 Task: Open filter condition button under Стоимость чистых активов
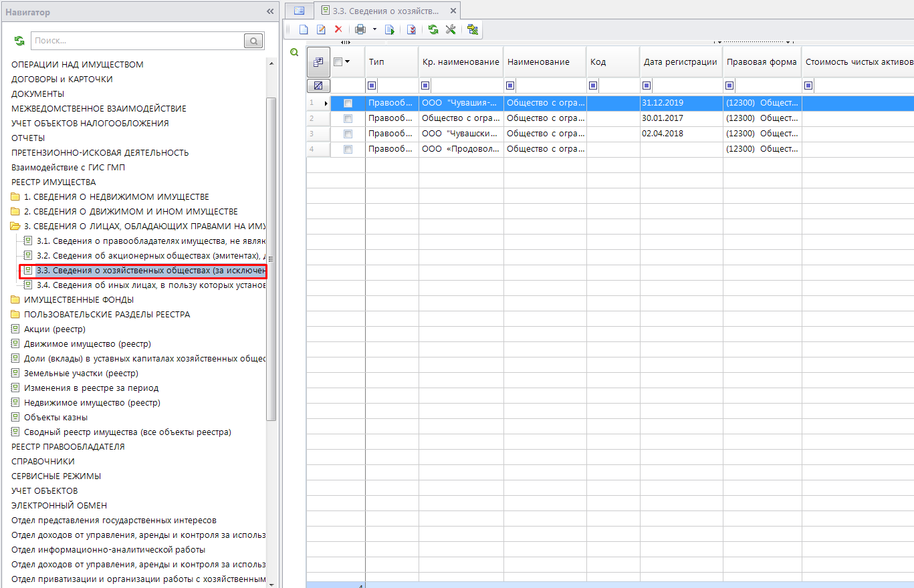[809, 86]
